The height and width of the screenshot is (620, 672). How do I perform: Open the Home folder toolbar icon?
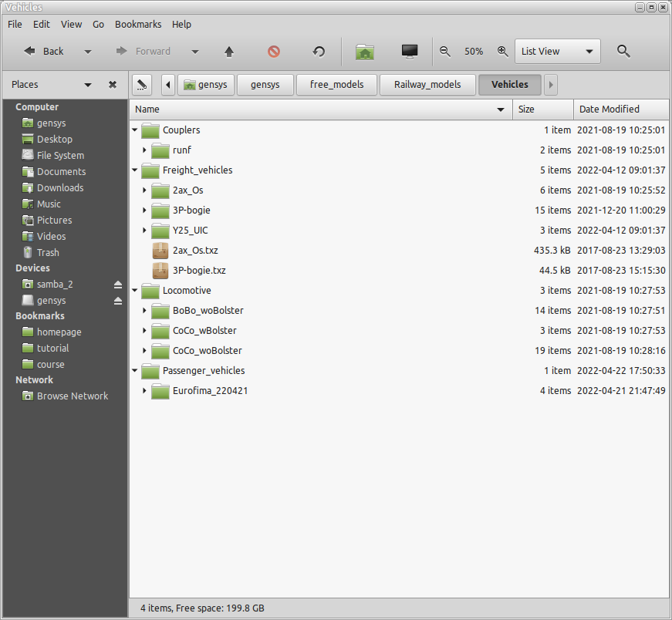(x=365, y=52)
